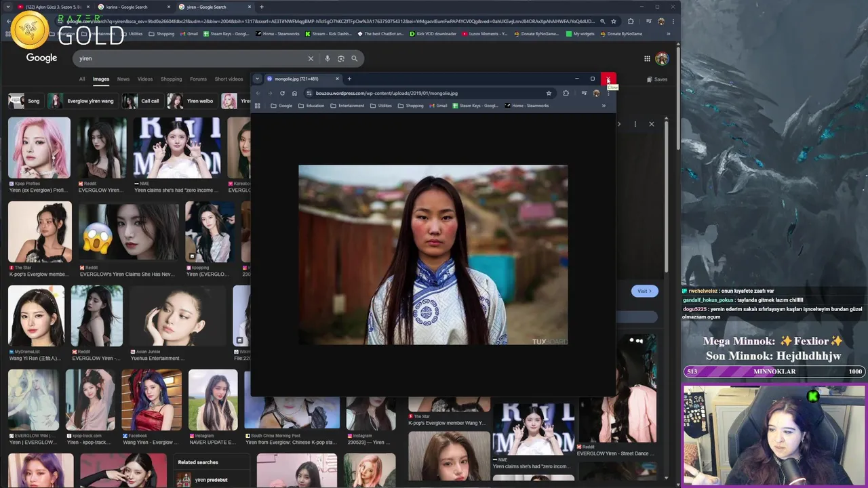The image size is (868, 488).
Task: Switch to All results tab
Action: pos(82,79)
